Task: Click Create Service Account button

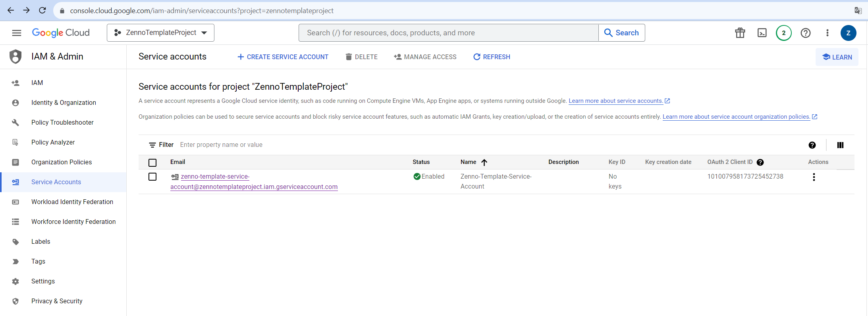Action: click(283, 57)
